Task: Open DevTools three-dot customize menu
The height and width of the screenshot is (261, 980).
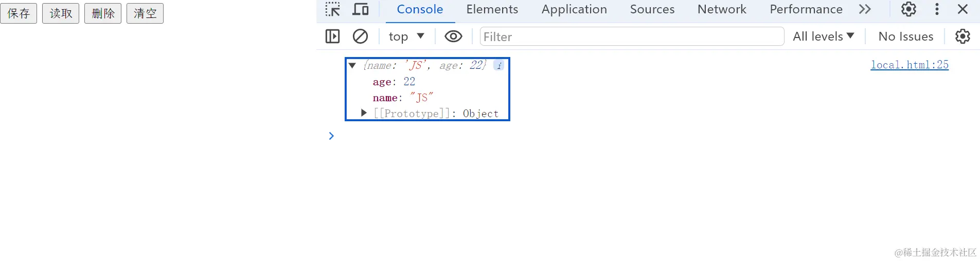Action: (937, 9)
